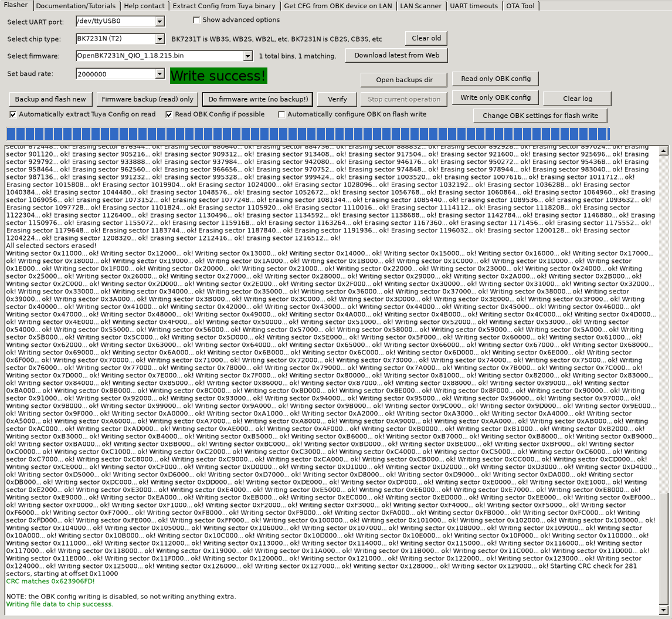672x619 pixels.
Task: Click the log scrollbar up arrow
Action: pos(663,151)
